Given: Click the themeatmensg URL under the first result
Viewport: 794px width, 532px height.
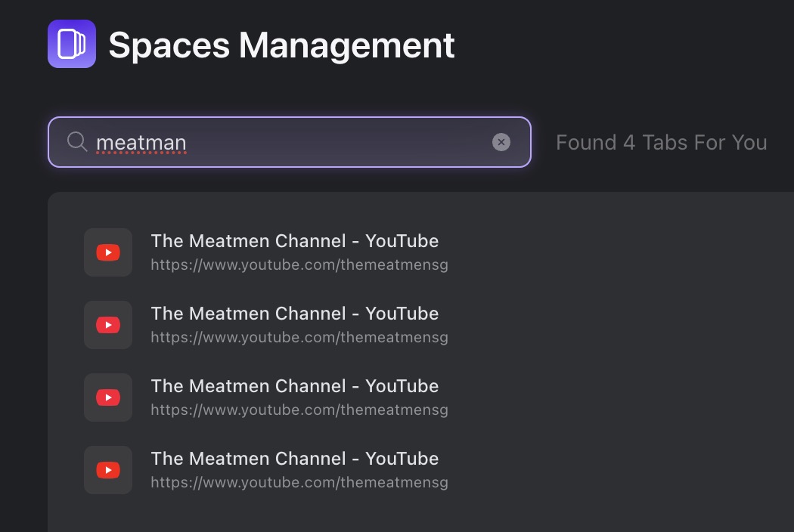Looking at the screenshot, I should point(299,265).
